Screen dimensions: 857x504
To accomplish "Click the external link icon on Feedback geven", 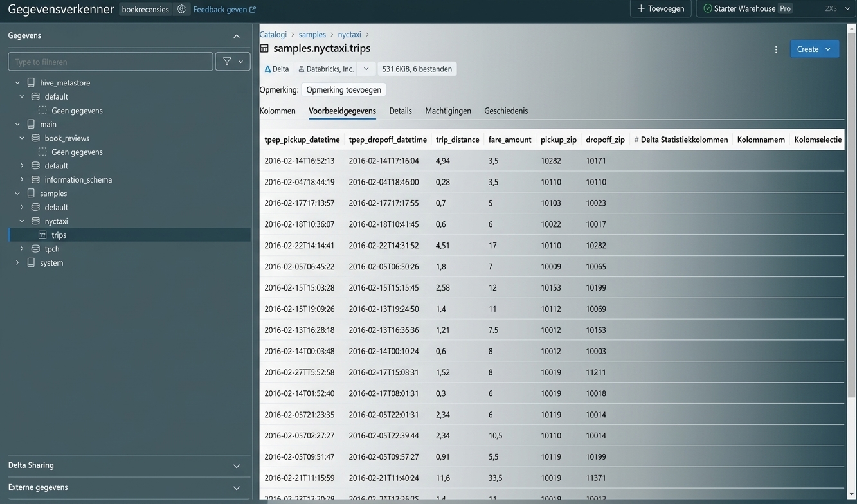I will 253,10.
